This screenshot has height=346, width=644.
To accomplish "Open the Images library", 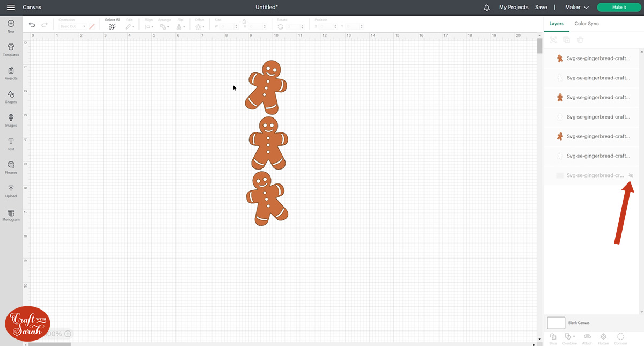I will click(11, 121).
